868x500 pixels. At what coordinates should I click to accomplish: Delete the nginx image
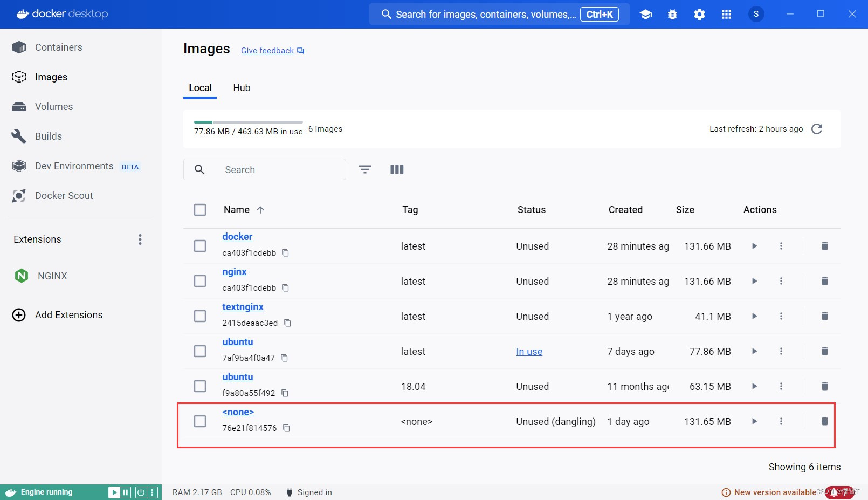[x=824, y=281]
